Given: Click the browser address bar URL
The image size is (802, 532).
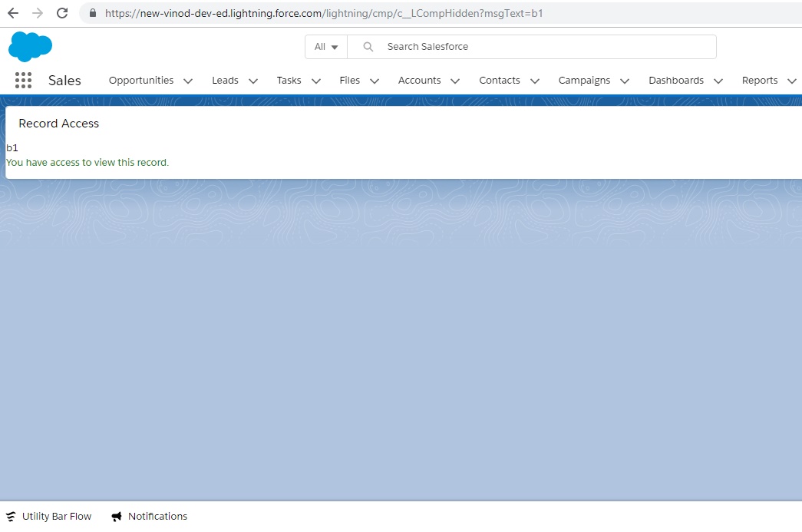Looking at the screenshot, I should click(324, 13).
